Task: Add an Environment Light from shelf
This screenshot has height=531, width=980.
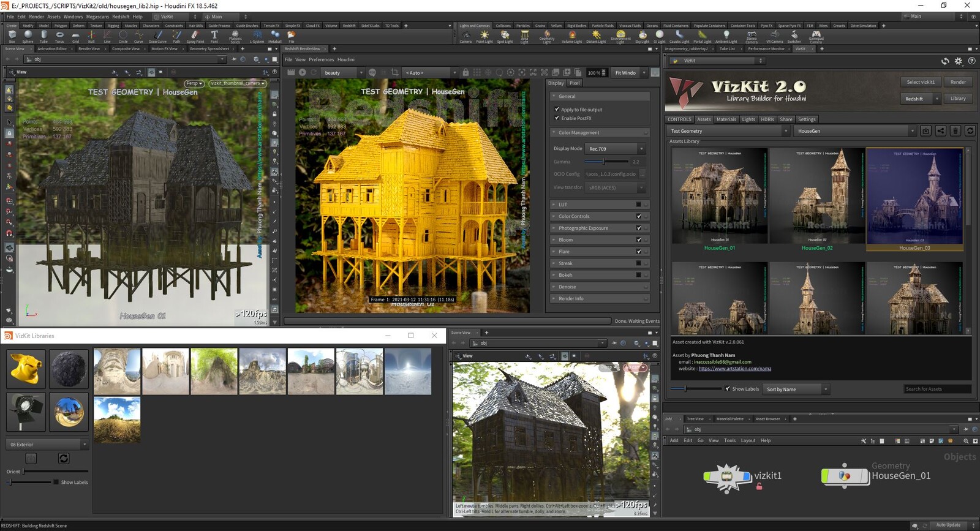Action: click(620, 37)
